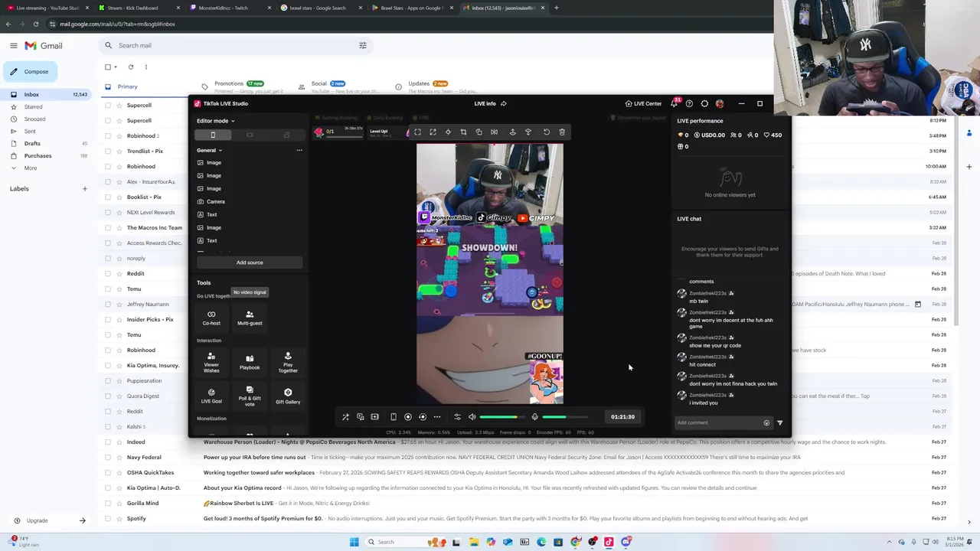The height and width of the screenshot is (551, 980).
Task: Open the help question mark icon
Action: pyautogui.click(x=689, y=103)
